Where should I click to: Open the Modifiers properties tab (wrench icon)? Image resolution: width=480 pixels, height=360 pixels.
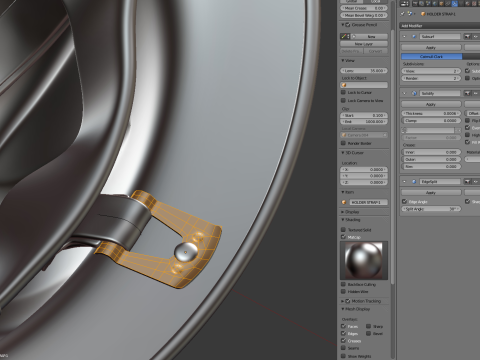pos(455,3)
